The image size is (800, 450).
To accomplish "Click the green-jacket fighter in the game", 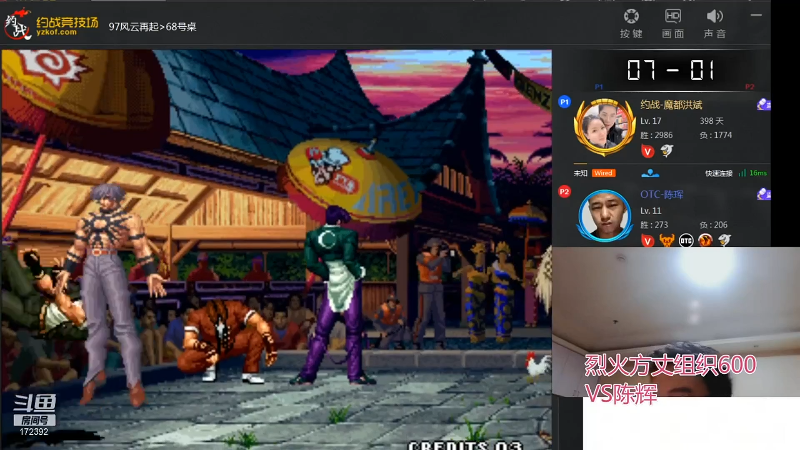I will pyautogui.click(x=334, y=296).
